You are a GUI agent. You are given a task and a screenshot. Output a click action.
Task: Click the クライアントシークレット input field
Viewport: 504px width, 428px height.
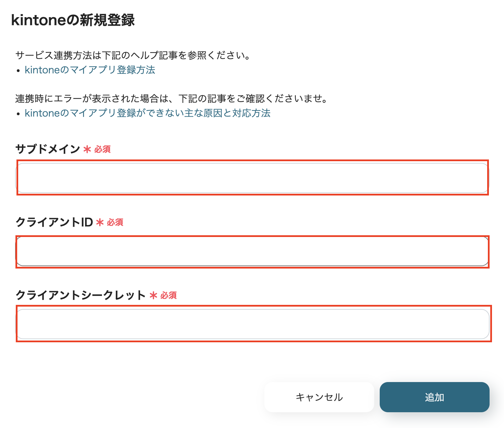click(x=252, y=324)
